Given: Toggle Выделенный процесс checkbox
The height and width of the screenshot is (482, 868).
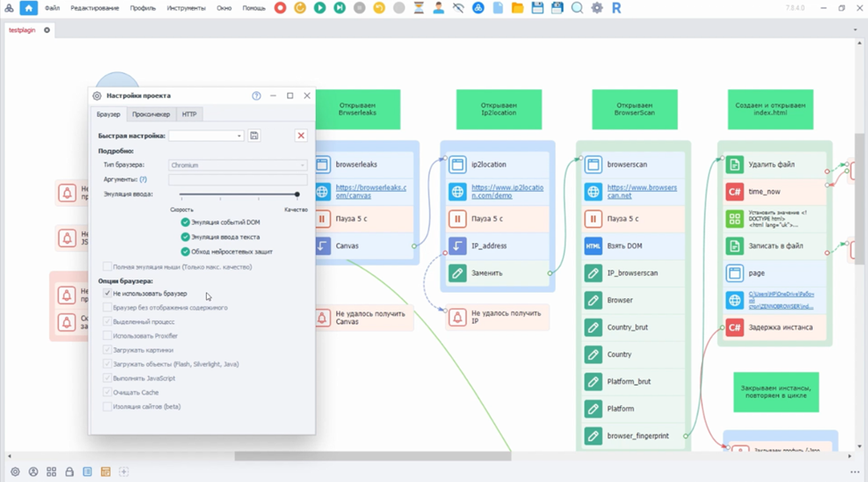Looking at the screenshot, I should pyautogui.click(x=107, y=321).
